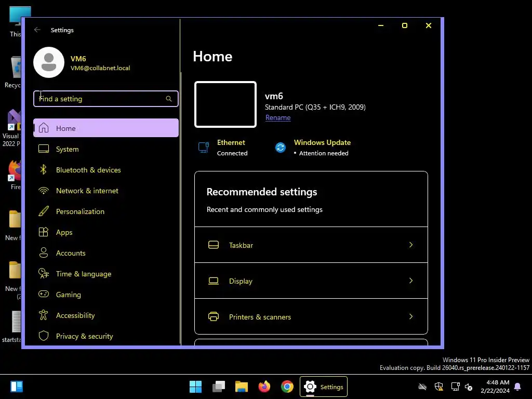This screenshot has width=532, height=399.
Task: Click the Ethernet network monitor icon
Action: click(x=204, y=148)
